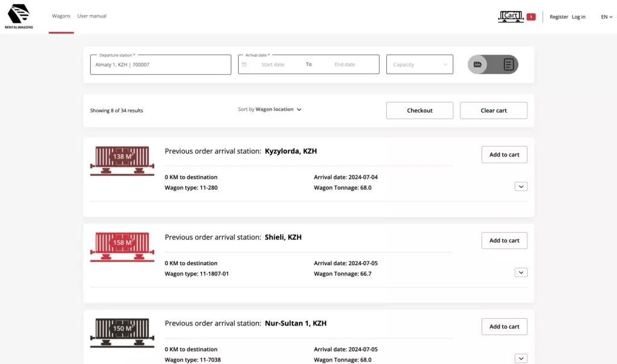Image resolution: width=617 pixels, height=364 pixels.
Task: Switch to list view icon
Action: coord(509,64)
